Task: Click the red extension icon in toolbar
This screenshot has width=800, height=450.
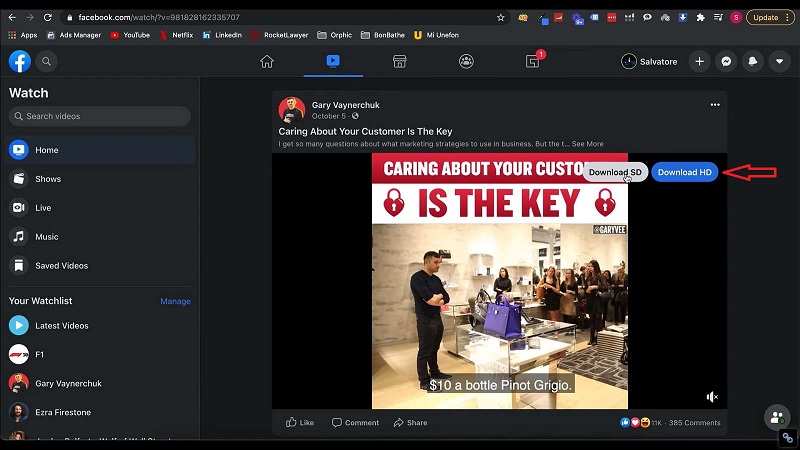Action: coord(612,17)
